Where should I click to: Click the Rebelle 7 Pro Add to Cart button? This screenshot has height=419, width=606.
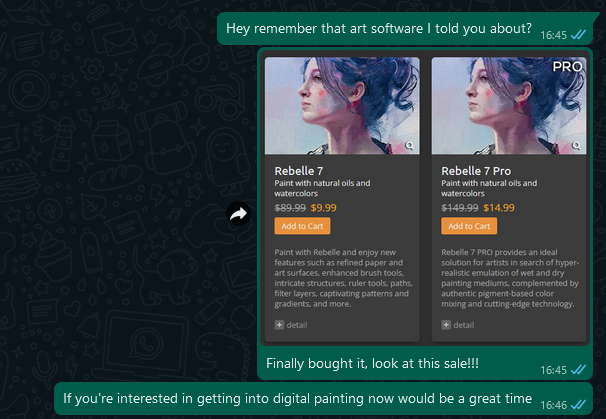pos(469,226)
